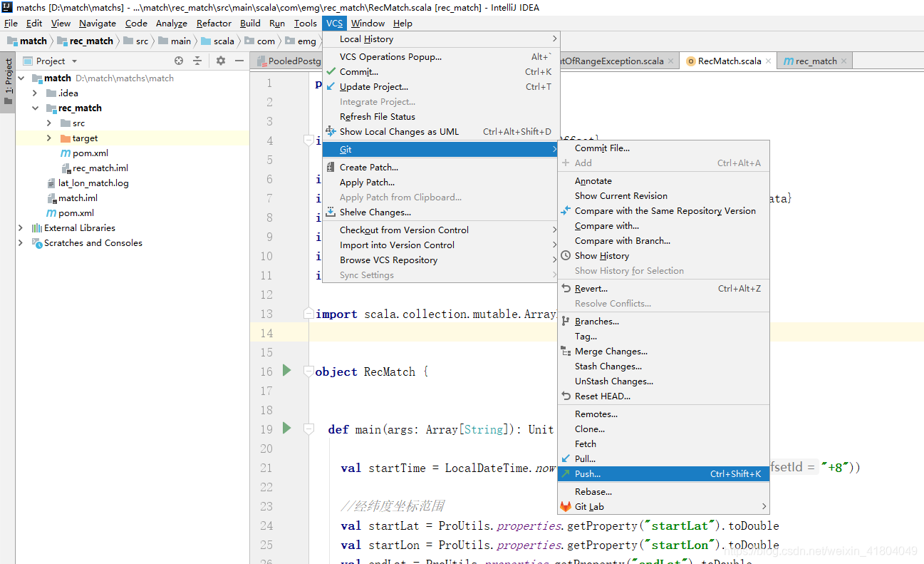Click the Branches fork icon
Screen dimensions: 924x564
566,321
